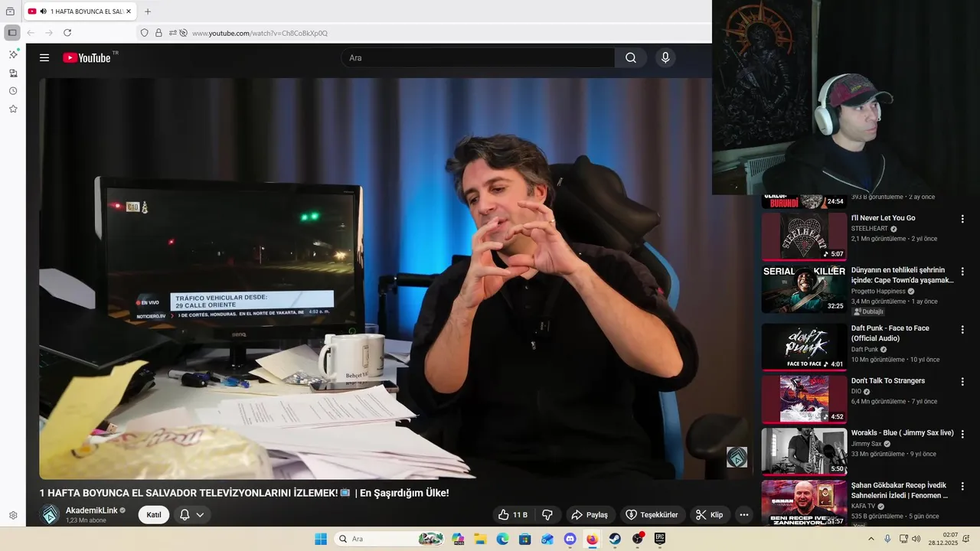
Task: Open Firefox sidebar AI chatbot icon
Action: pyautogui.click(x=13, y=54)
